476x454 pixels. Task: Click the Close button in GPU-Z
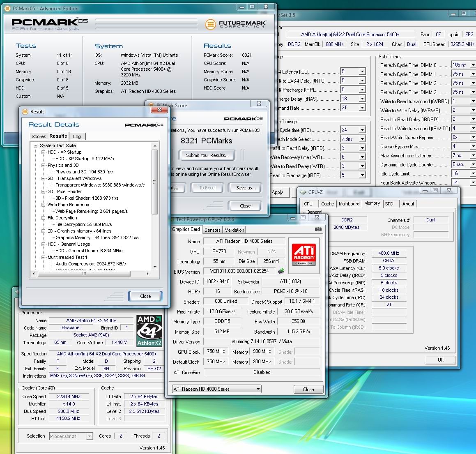click(308, 389)
